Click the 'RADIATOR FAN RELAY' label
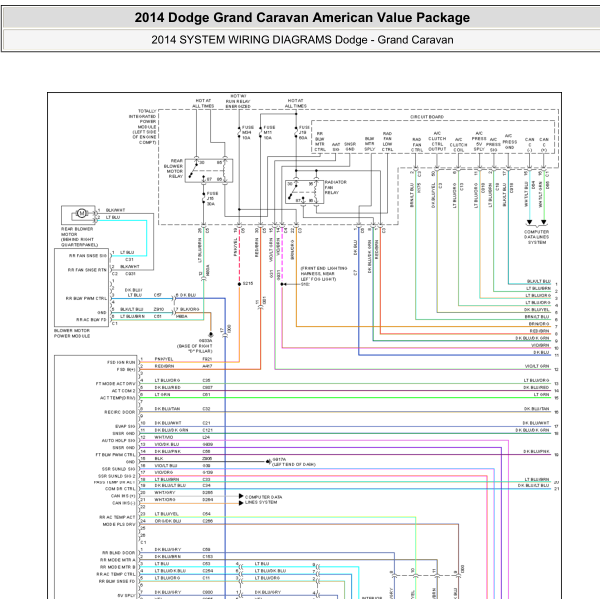 click(x=335, y=187)
